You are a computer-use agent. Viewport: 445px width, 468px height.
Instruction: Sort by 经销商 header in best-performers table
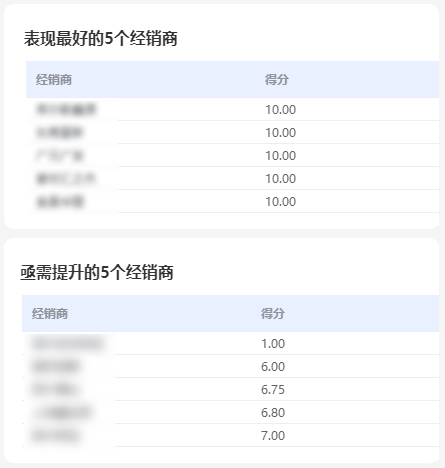(x=54, y=80)
